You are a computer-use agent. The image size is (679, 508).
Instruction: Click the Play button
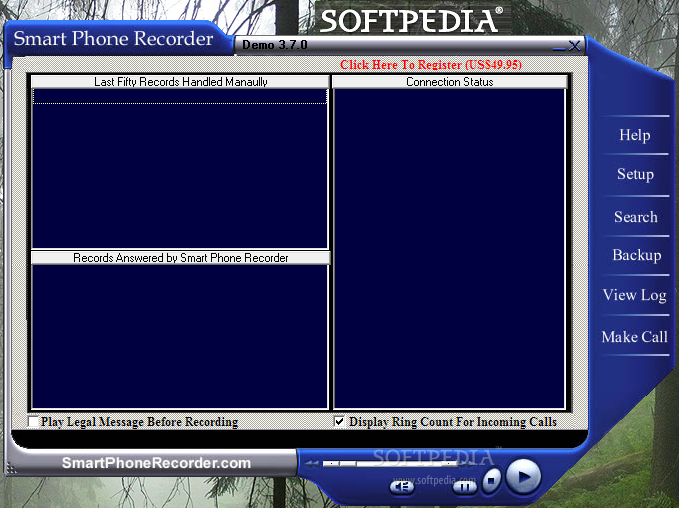(x=524, y=477)
